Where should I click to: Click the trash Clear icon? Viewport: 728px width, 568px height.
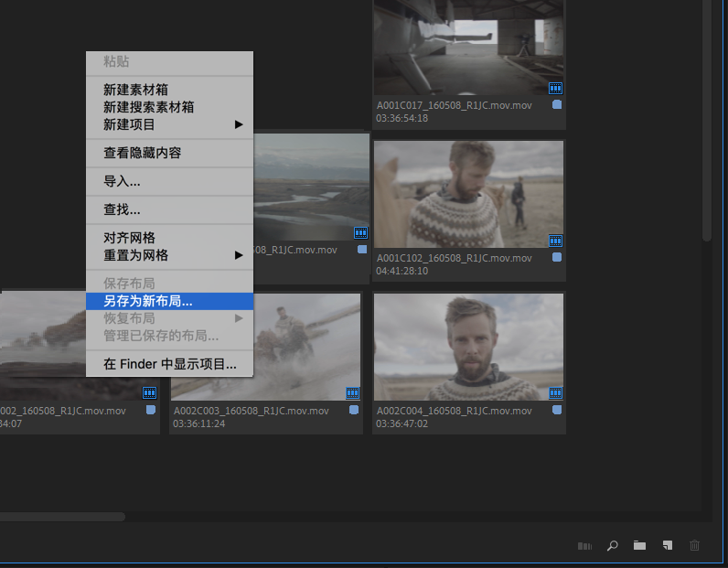694,545
